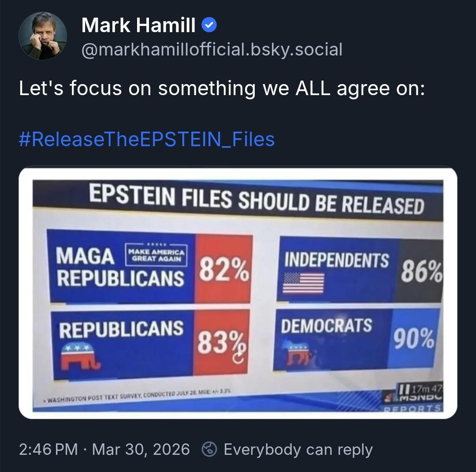Click the American flag under Independents
This screenshot has width=476, height=472.
tap(303, 282)
